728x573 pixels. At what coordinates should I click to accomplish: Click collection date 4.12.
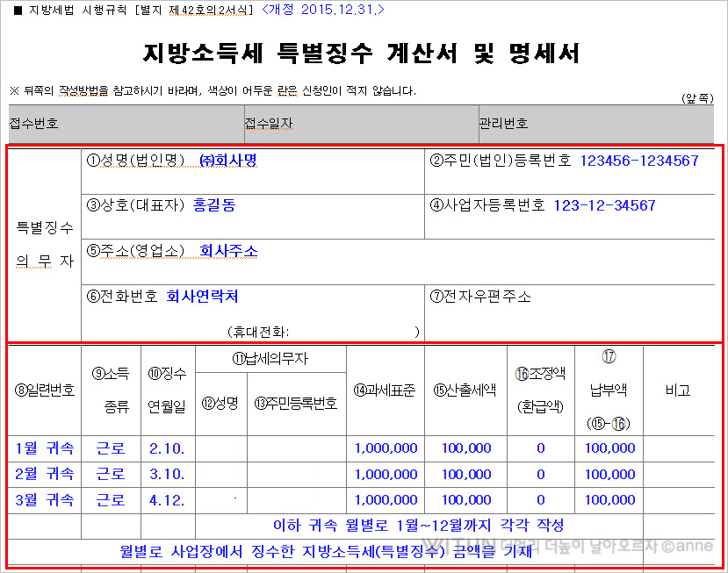167,500
